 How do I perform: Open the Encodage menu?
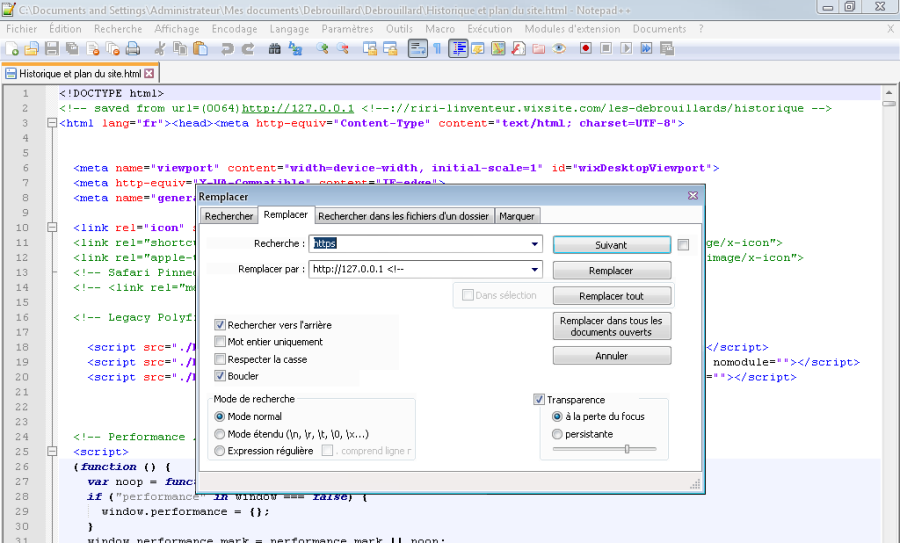pyautogui.click(x=234, y=29)
